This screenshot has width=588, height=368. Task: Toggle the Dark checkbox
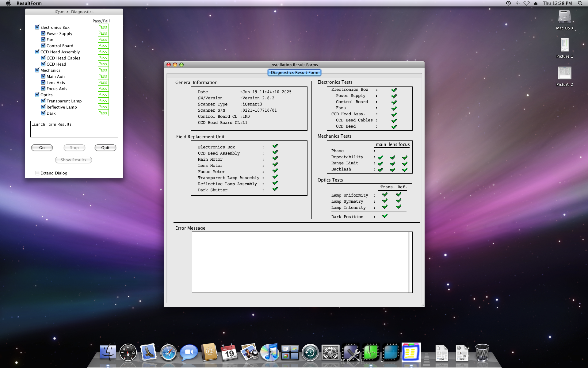click(43, 113)
